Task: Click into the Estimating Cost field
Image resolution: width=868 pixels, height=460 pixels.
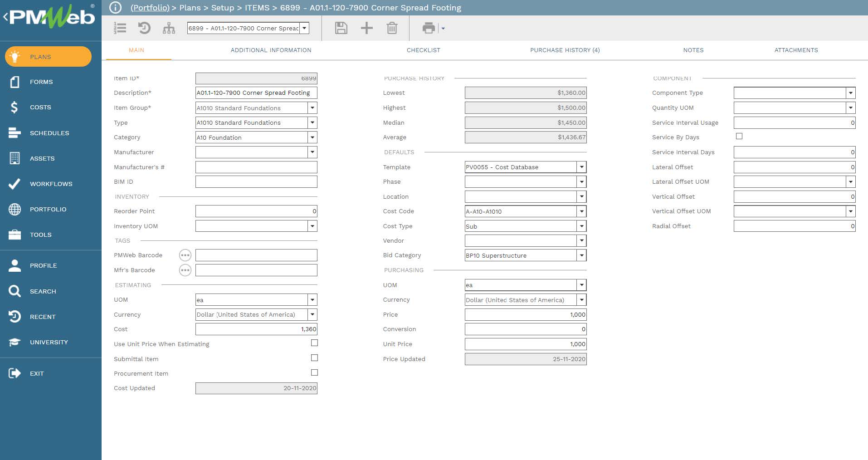Action: pyautogui.click(x=256, y=329)
